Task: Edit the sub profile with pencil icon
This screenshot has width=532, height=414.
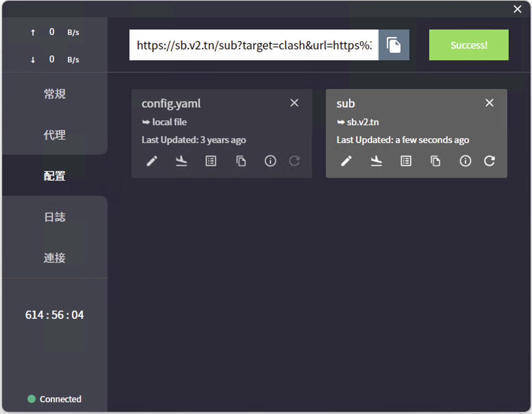Action: pyautogui.click(x=346, y=161)
